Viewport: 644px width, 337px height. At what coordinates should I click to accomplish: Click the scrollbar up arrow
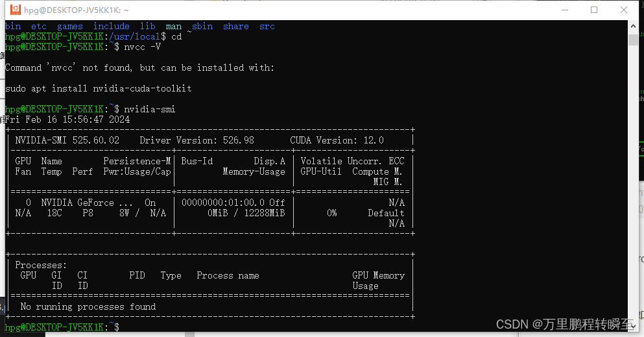(633, 27)
